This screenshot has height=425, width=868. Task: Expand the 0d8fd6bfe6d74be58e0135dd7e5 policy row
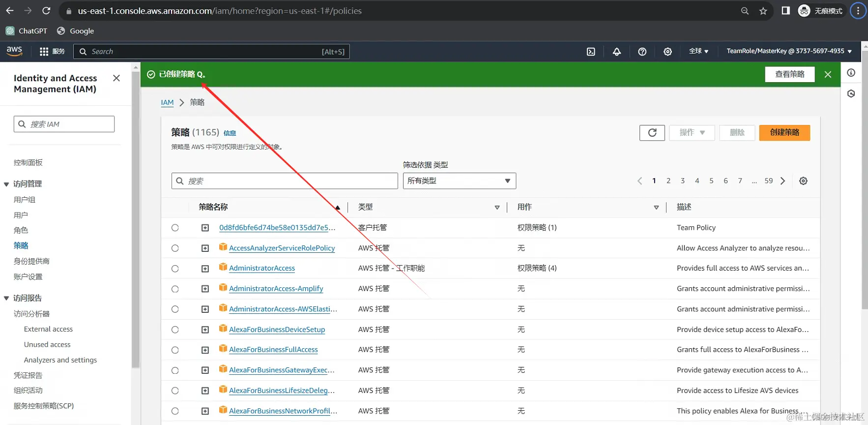(x=205, y=228)
